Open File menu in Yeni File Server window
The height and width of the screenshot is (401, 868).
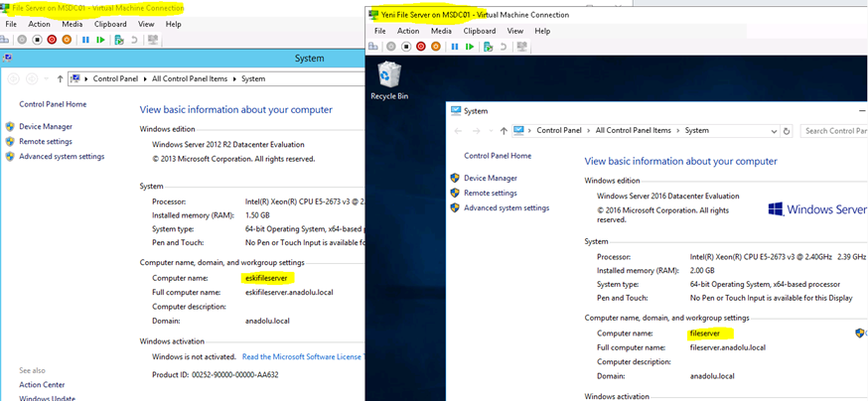(x=379, y=31)
